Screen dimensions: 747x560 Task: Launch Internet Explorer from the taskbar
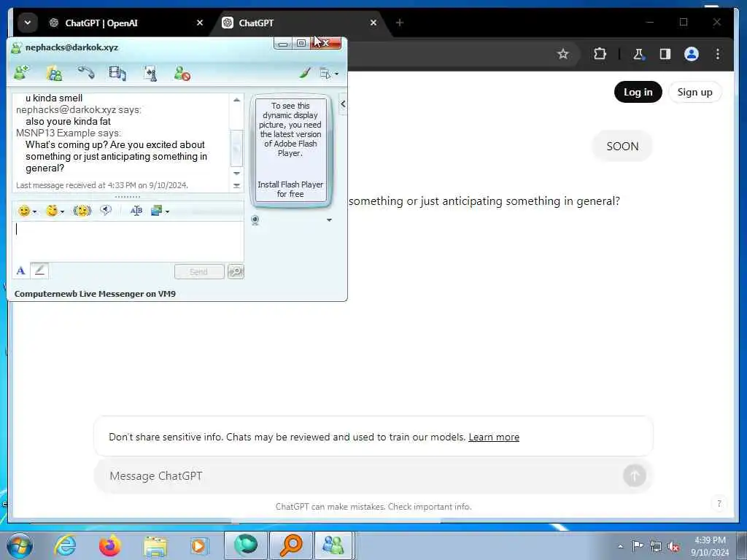(65, 545)
